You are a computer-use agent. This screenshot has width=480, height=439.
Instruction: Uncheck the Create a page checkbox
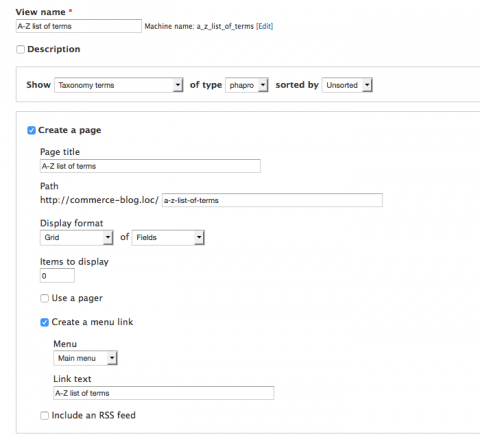pyautogui.click(x=31, y=130)
